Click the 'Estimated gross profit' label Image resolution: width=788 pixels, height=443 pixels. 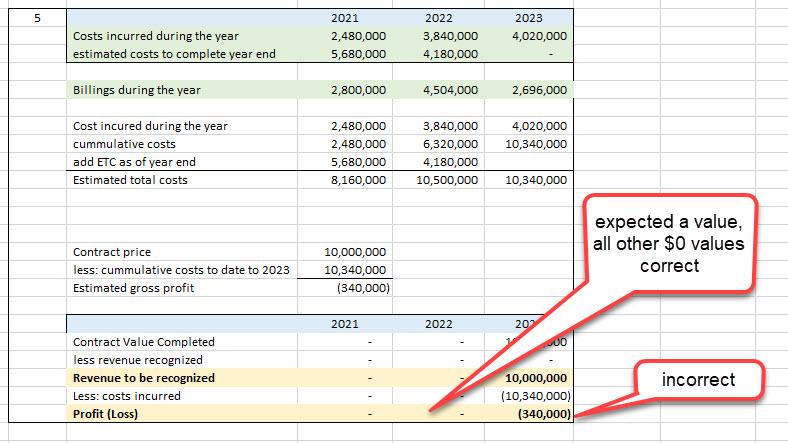[133, 288]
